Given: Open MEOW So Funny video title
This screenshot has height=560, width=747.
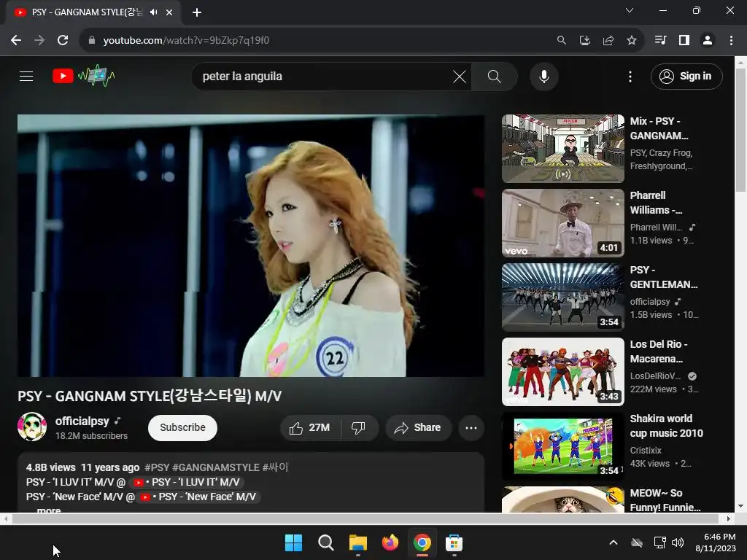Looking at the screenshot, I should coord(665,500).
